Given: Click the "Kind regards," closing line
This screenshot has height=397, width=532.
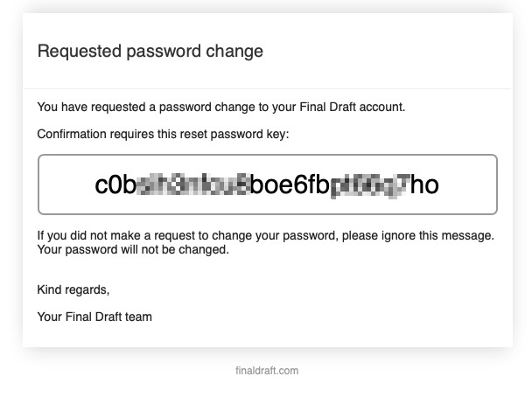Looking at the screenshot, I should 73,289.
